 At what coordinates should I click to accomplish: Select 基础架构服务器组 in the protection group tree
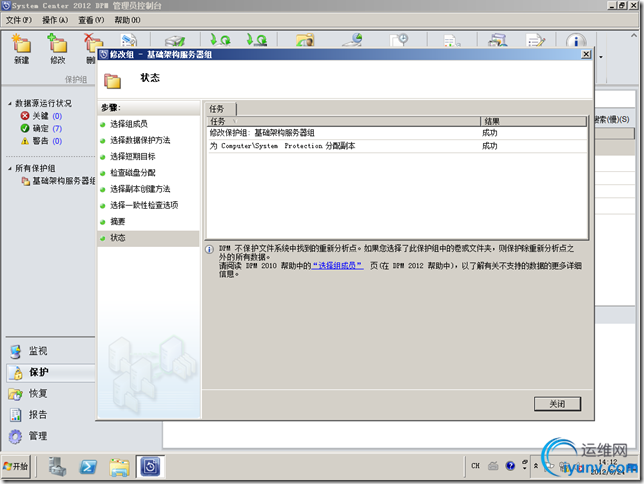click(x=59, y=181)
